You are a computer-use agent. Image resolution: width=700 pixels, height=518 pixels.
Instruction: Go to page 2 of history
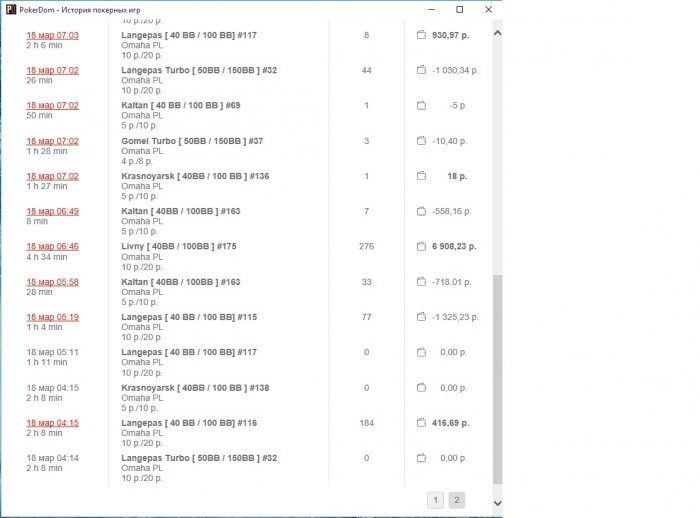point(457,500)
